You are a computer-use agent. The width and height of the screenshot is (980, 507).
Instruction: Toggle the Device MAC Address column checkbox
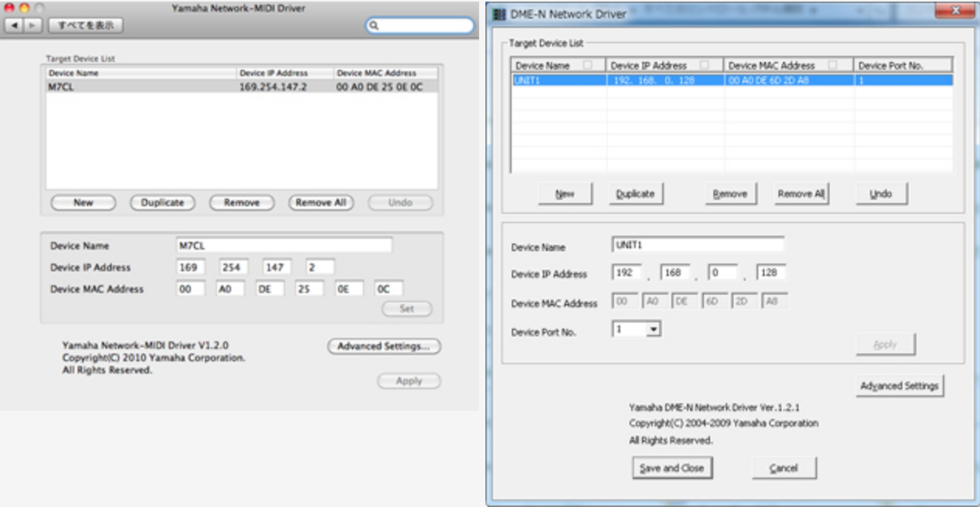(x=831, y=66)
